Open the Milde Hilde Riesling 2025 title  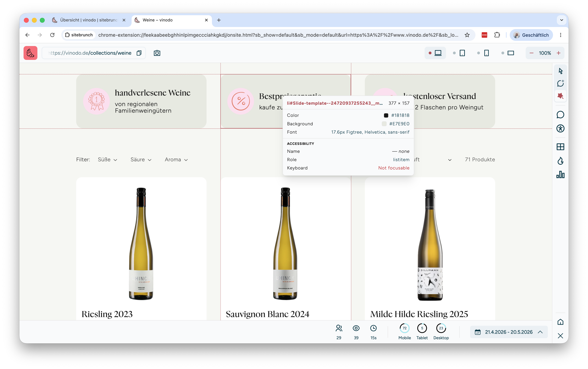[419, 314]
